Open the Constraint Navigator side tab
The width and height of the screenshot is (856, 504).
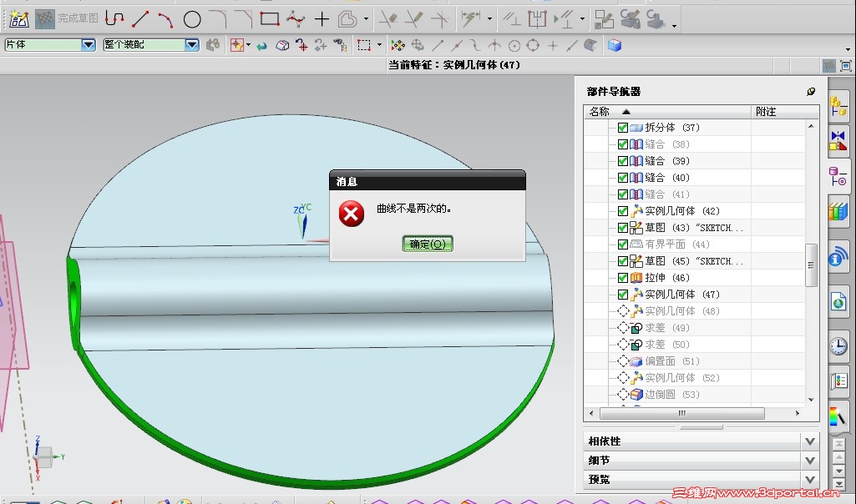pos(838,140)
